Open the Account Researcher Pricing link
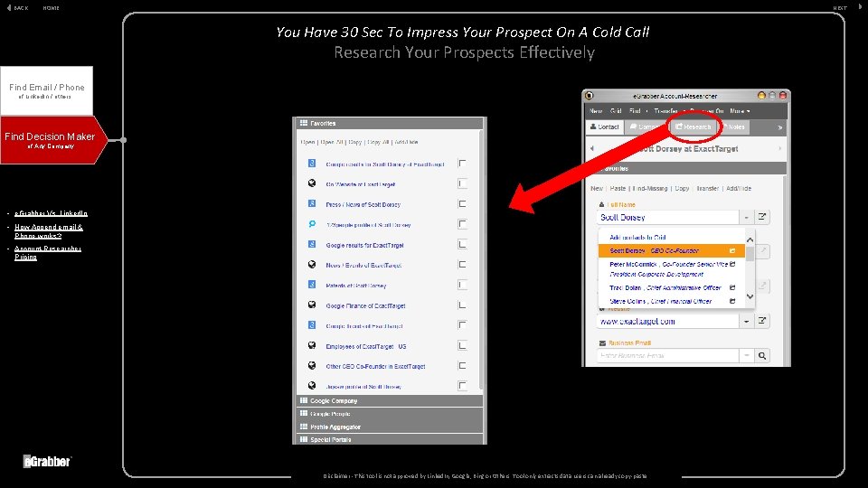 (x=48, y=252)
